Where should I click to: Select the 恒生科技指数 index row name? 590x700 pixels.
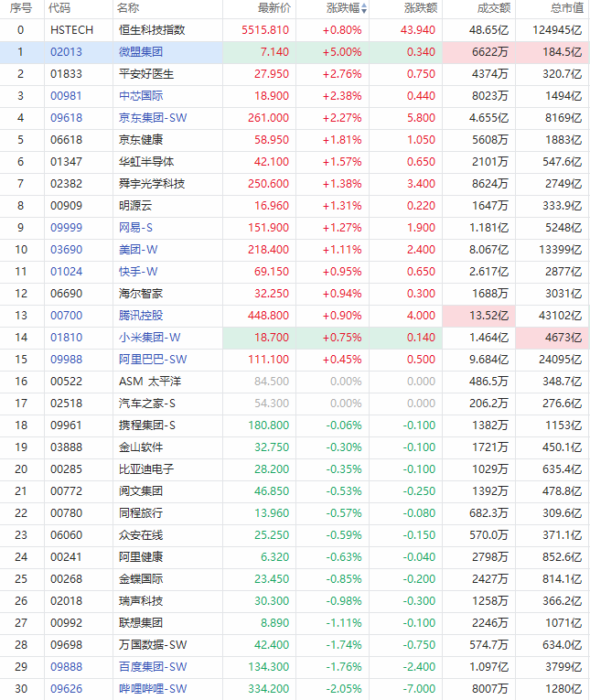152,30
